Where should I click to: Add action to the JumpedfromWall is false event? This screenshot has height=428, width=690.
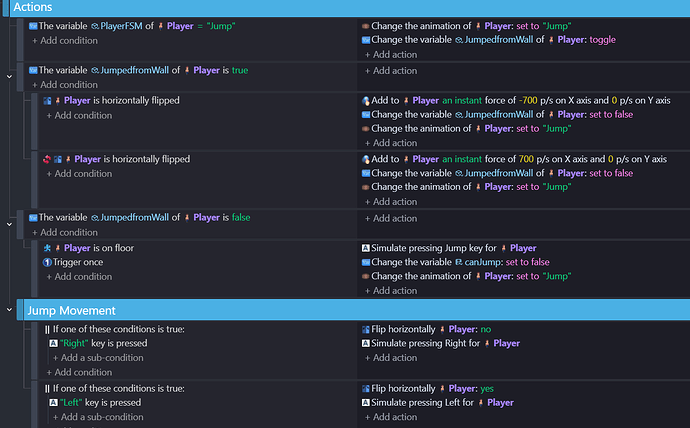[x=391, y=219]
